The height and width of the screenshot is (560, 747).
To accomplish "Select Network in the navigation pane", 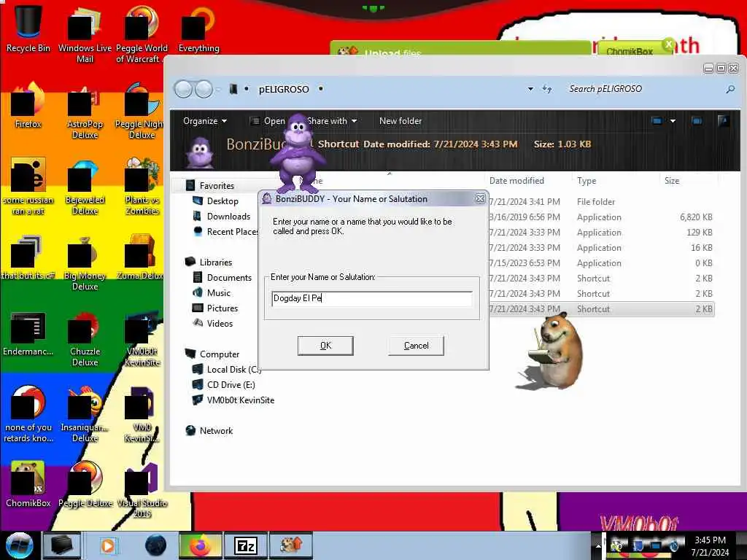I will 216,430.
